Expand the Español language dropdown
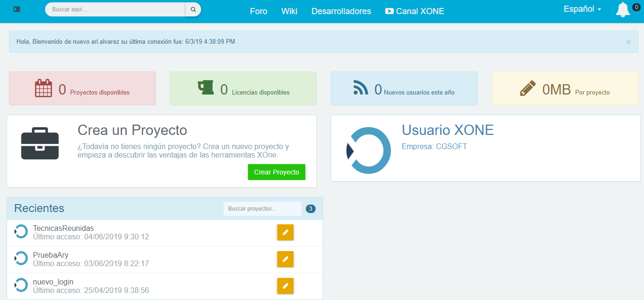 pos(582,9)
